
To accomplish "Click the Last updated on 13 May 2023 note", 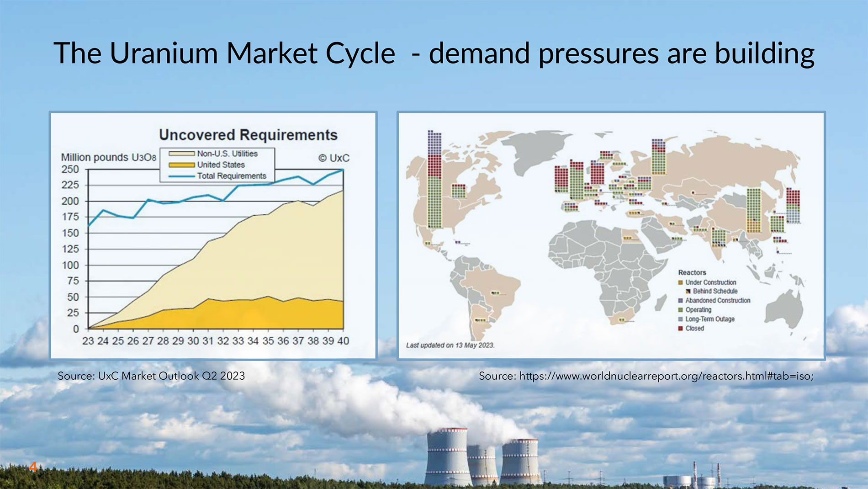I will pyautogui.click(x=450, y=345).
